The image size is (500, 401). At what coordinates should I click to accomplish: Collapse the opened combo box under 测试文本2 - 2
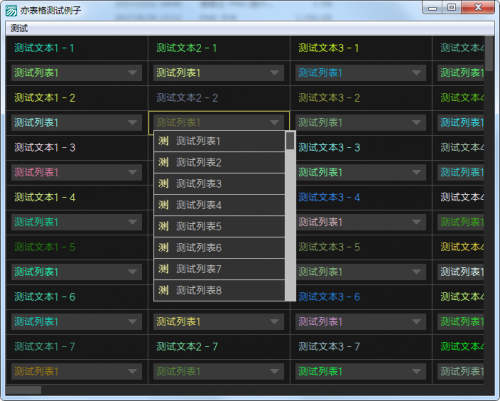[x=219, y=123]
